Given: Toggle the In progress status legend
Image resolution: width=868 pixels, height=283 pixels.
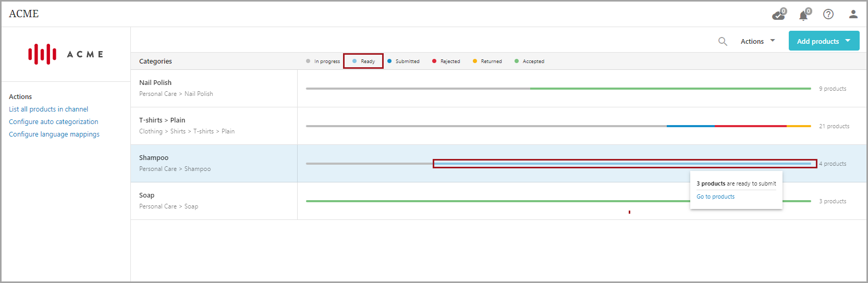Looking at the screenshot, I should tap(323, 61).
